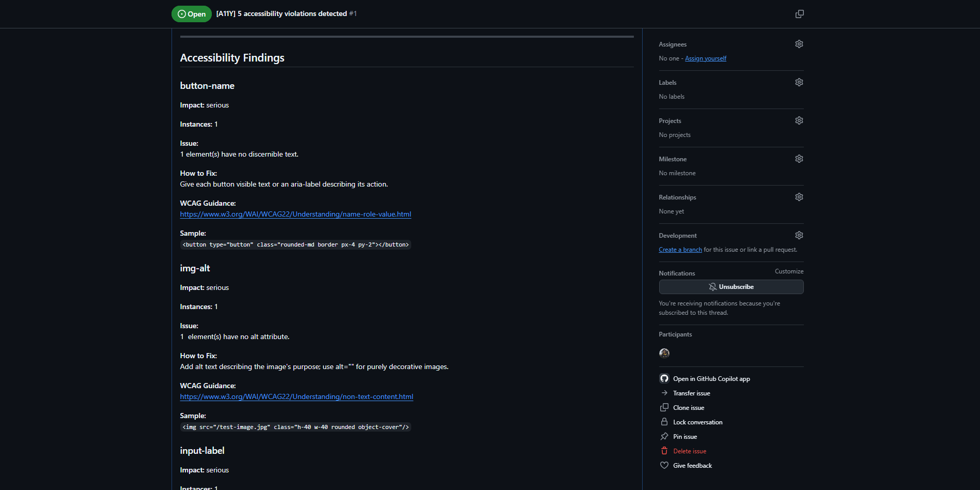
Task: Click the participant avatar
Action: coord(664,353)
